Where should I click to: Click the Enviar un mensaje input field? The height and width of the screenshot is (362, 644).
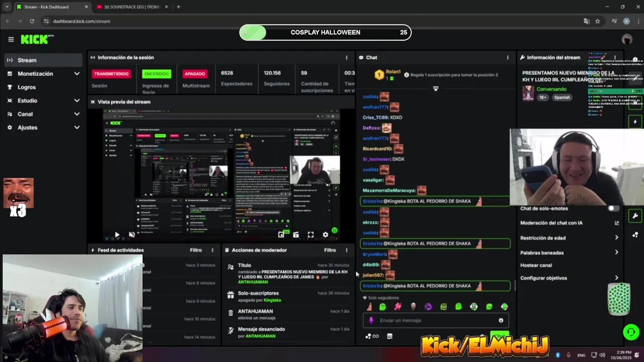(x=436, y=320)
